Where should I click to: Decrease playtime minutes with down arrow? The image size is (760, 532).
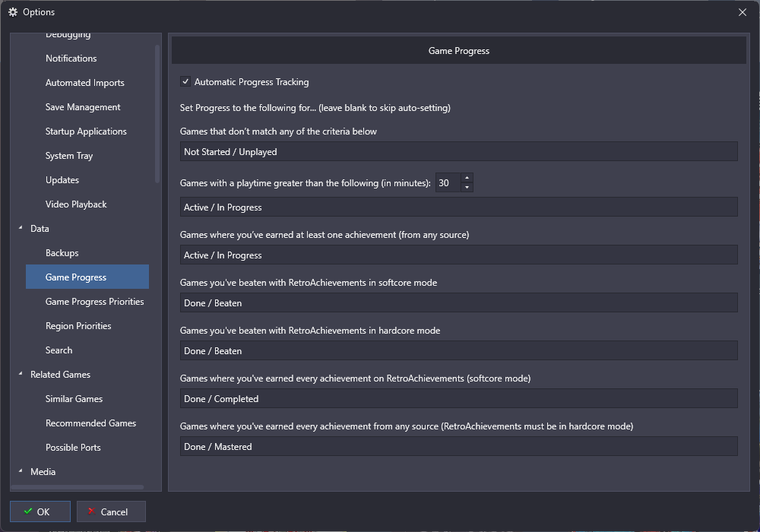(467, 188)
